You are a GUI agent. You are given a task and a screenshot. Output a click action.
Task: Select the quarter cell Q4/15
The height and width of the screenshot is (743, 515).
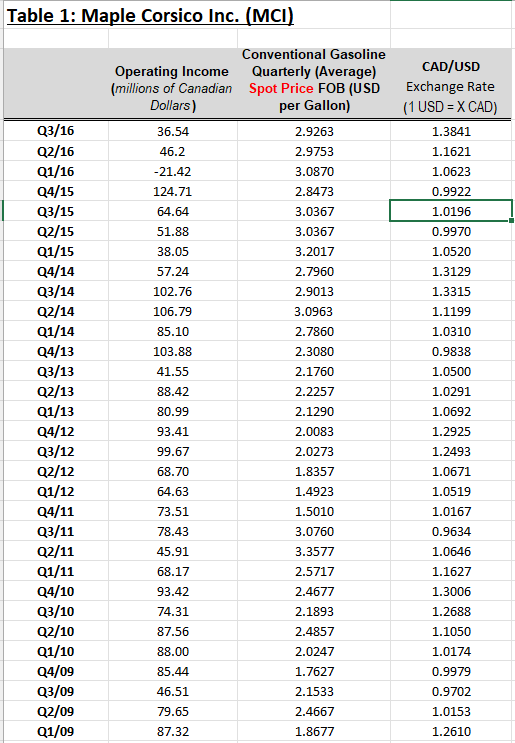56,191
